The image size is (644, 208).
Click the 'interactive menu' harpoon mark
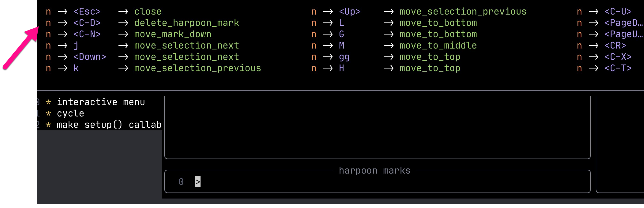[101, 102]
